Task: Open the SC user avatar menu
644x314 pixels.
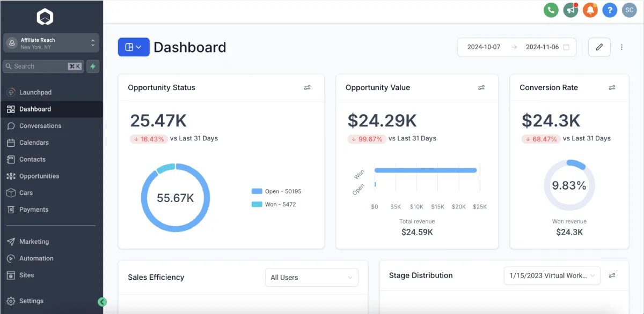Action: 629,10
